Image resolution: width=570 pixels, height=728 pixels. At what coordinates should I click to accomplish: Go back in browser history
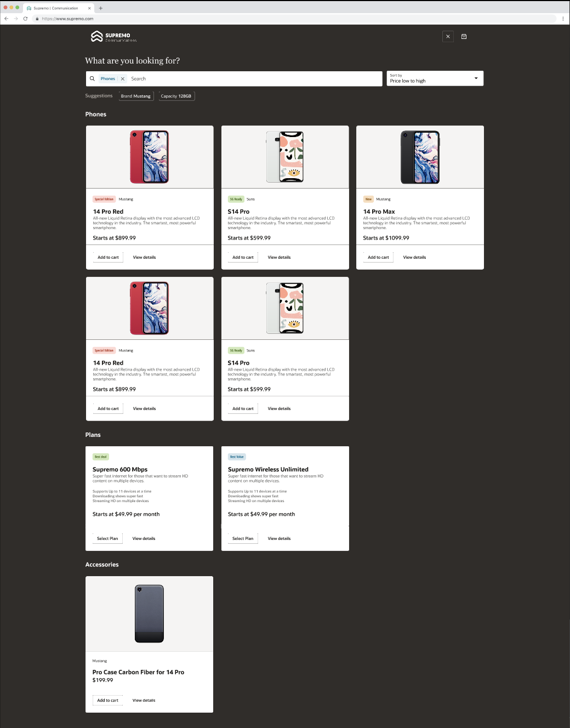7,19
